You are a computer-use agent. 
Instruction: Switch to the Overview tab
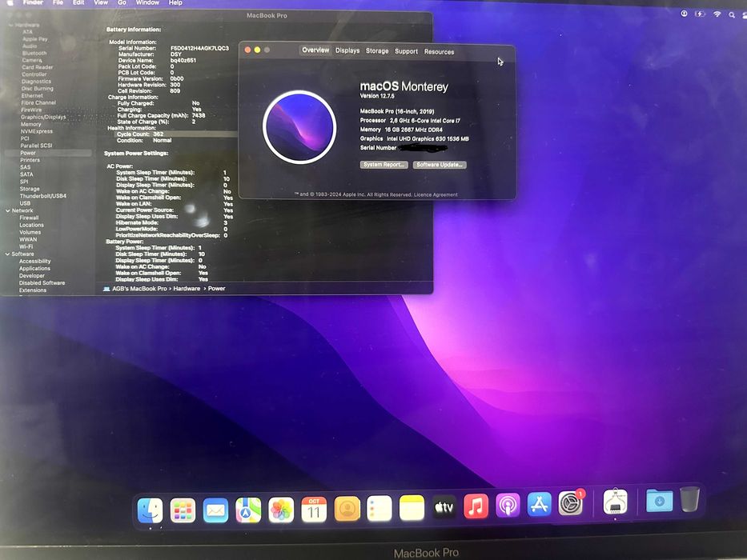pyautogui.click(x=315, y=50)
